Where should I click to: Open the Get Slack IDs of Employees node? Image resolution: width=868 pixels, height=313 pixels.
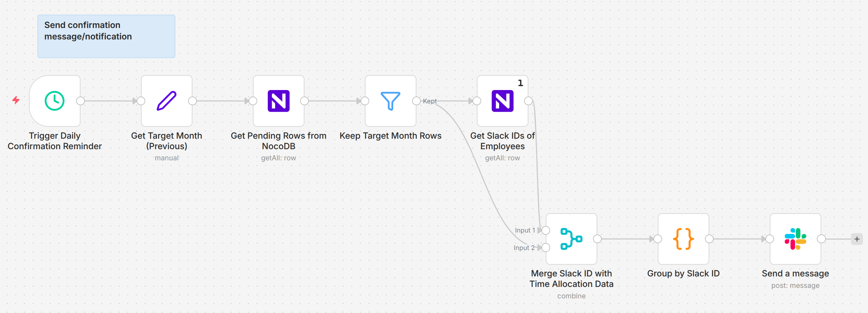[502, 101]
